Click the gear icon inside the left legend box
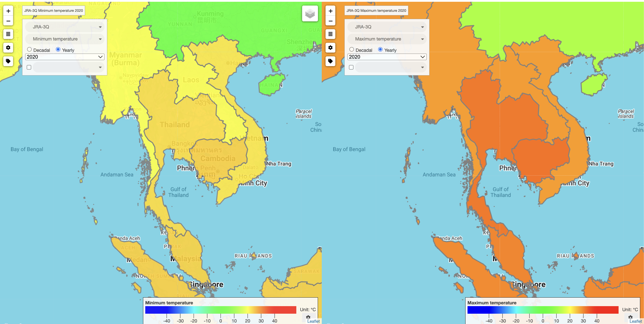 click(308, 317)
